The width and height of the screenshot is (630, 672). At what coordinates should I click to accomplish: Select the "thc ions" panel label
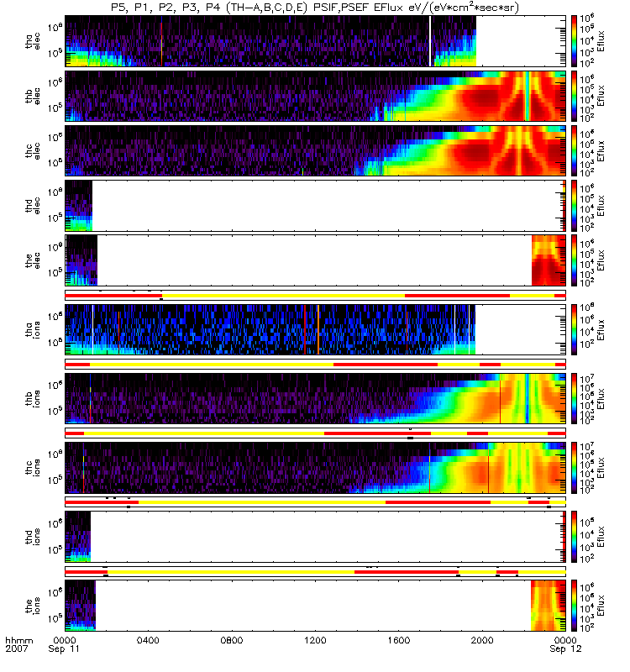pyautogui.click(x=32, y=468)
